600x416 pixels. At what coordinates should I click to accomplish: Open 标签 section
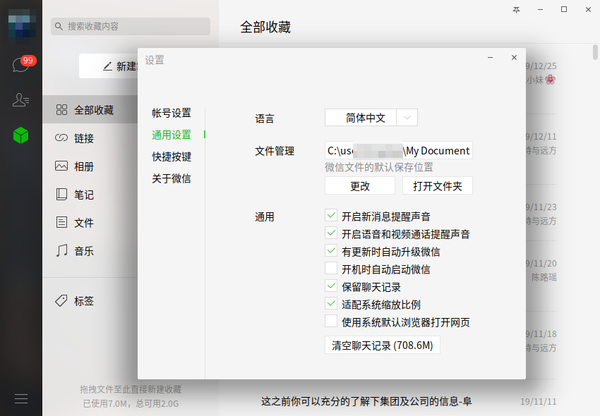click(90, 301)
